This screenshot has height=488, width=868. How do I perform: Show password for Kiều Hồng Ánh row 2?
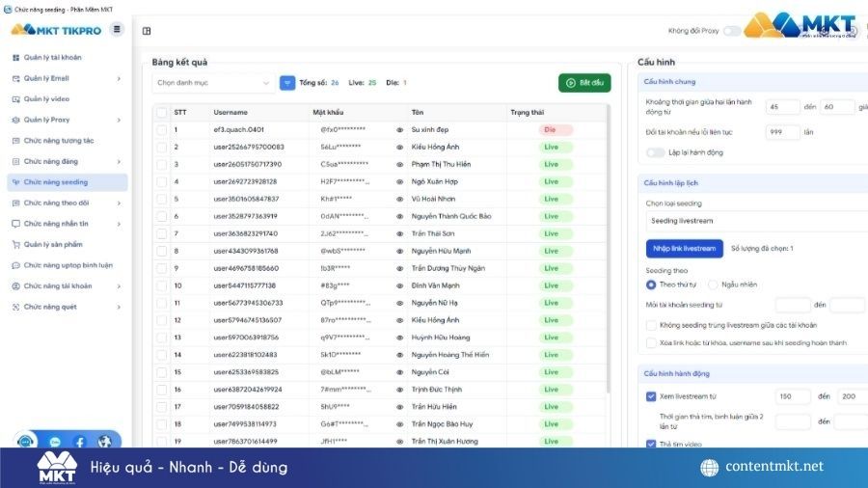[x=399, y=148]
